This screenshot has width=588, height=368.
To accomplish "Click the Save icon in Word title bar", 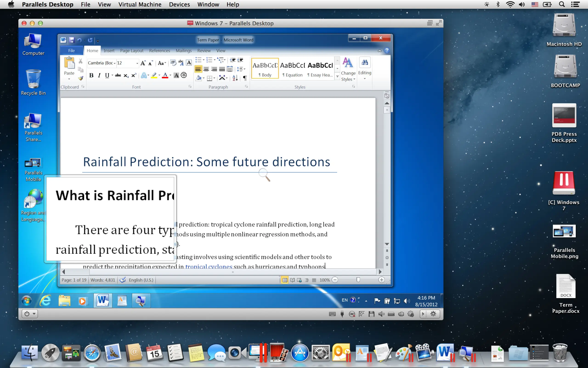I will click(x=72, y=40).
